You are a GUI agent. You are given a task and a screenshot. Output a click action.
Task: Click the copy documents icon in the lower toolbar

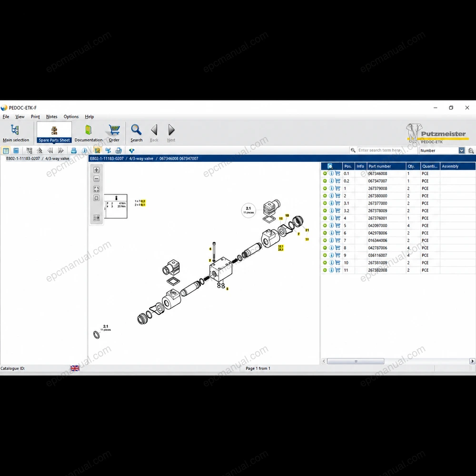click(119, 150)
